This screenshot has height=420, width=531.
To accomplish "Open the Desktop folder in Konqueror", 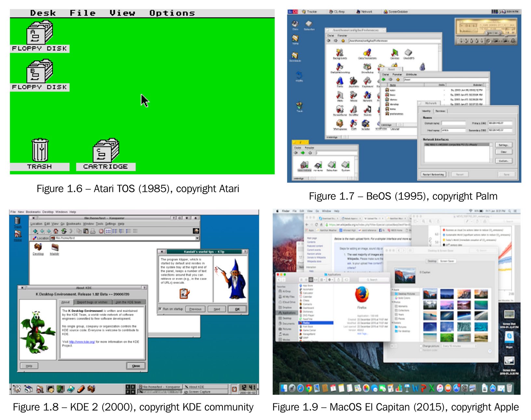I will [38, 249].
